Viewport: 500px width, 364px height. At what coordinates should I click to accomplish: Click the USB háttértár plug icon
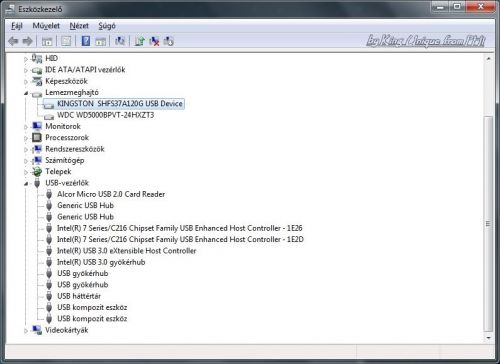[49, 296]
